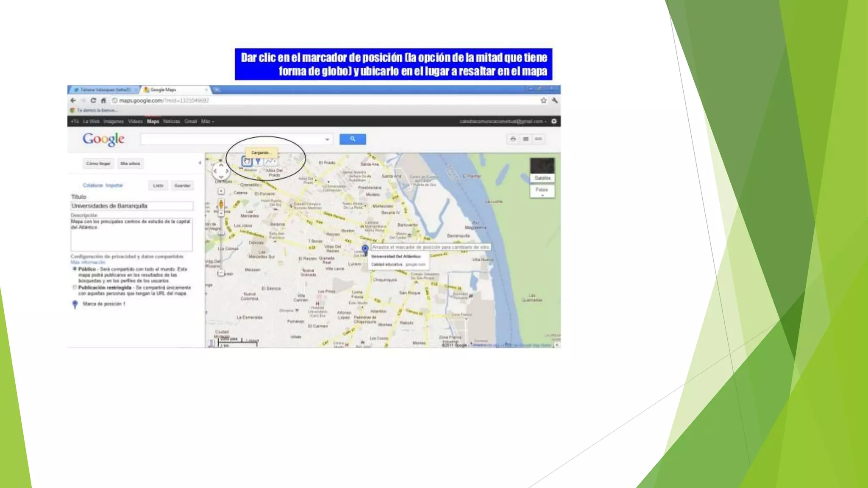Bookmark page with the star icon
Viewport: 868px width, 488px height.
point(543,100)
